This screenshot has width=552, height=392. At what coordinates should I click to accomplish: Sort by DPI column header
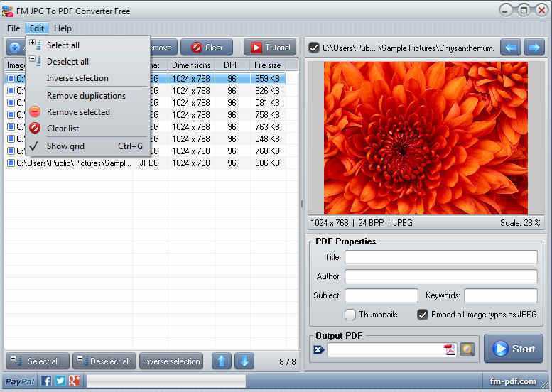(x=230, y=65)
